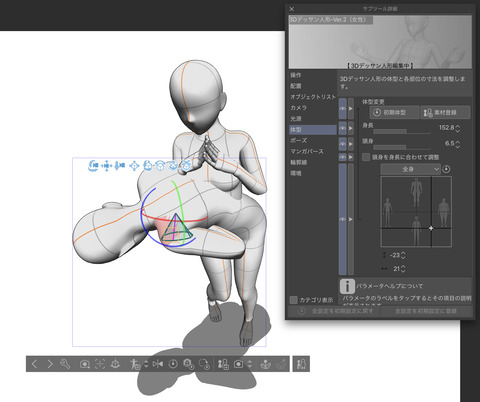Select the object planar move manipulator icon
This screenshot has height=402, width=480.
[x=134, y=165]
